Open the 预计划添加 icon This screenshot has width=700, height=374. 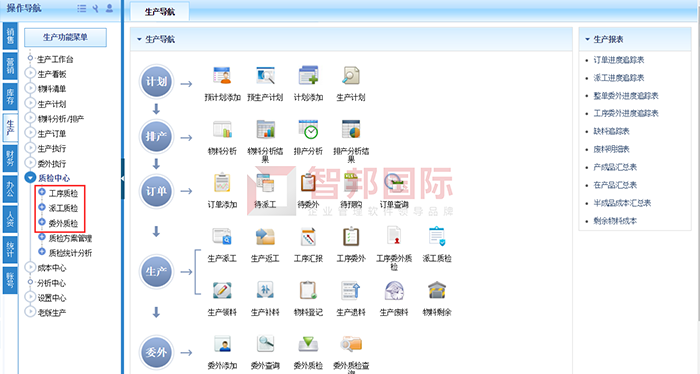click(222, 76)
